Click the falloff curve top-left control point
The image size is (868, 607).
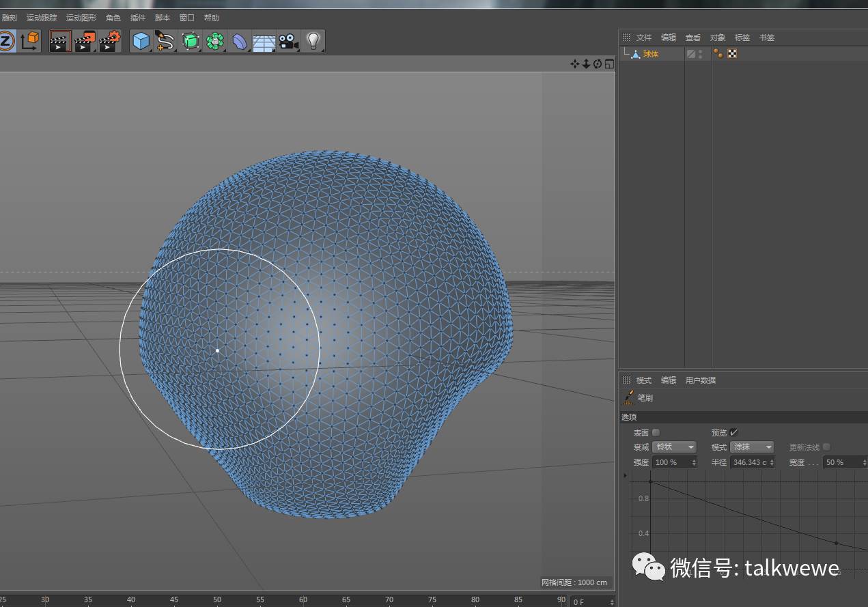tap(650, 482)
